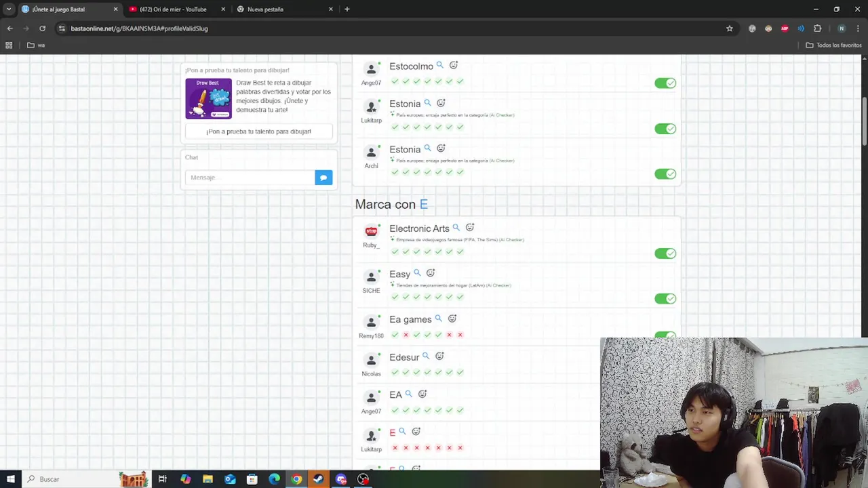The image size is (868, 488).
Task: Click Ruby_'s stop avatar icon
Action: point(371,232)
